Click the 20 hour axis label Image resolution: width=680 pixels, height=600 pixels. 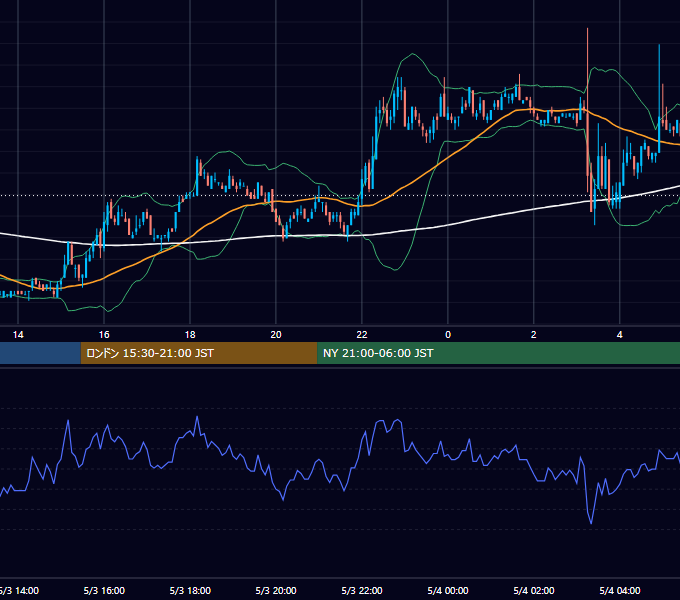[276, 335]
